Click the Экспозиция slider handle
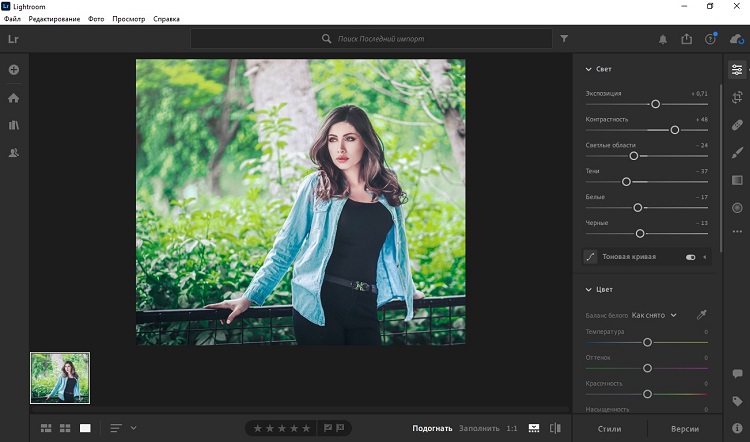This screenshot has height=442, width=750. (655, 103)
